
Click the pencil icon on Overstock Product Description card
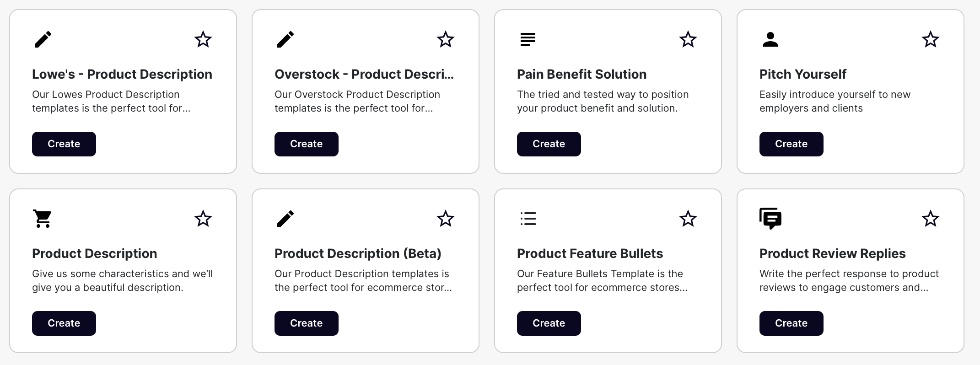pyautogui.click(x=285, y=39)
